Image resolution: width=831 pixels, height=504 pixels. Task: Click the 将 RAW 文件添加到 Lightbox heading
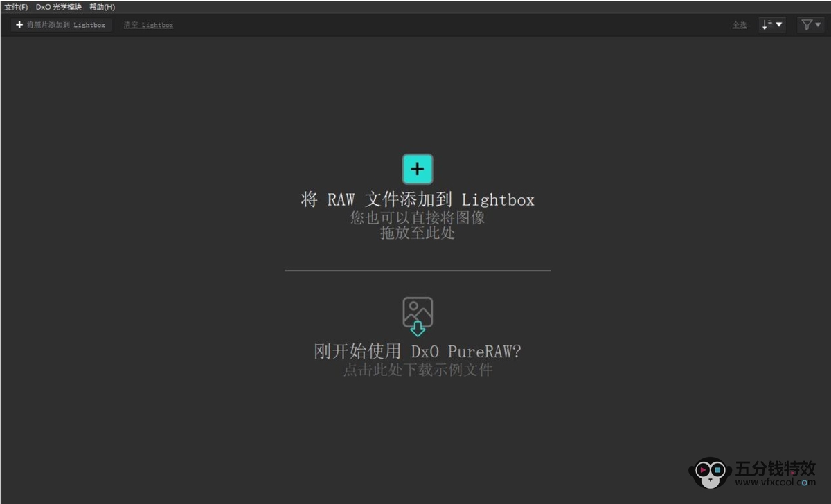418,200
